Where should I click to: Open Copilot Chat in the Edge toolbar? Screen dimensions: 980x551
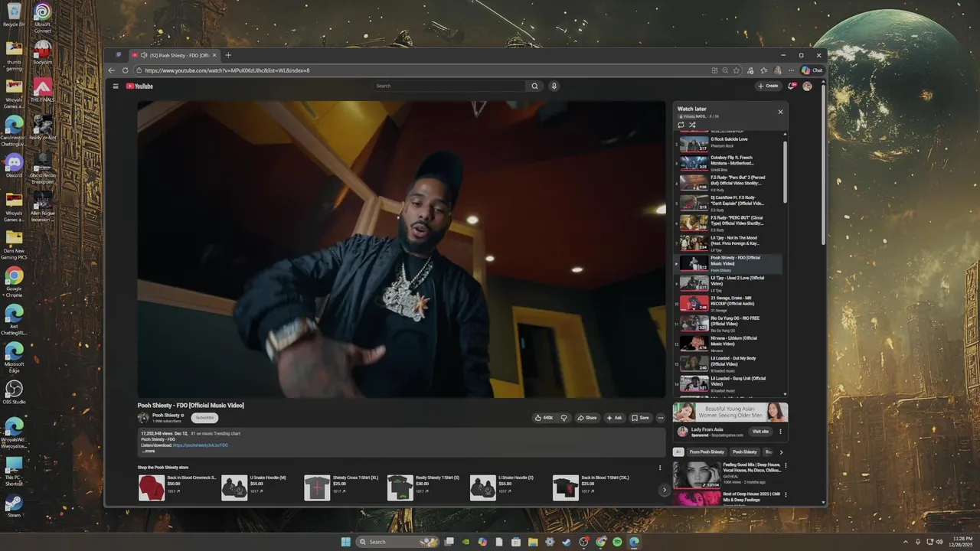[x=812, y=70]
